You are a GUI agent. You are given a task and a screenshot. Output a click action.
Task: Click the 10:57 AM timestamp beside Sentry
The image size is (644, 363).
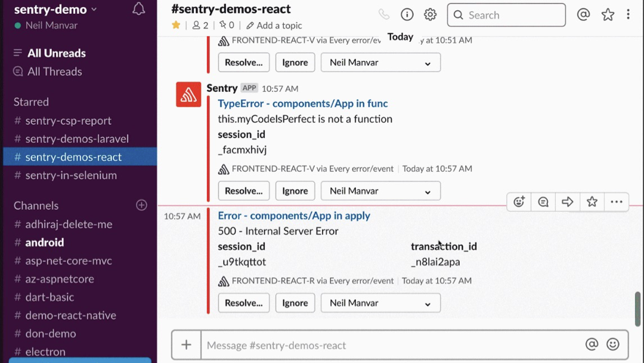[280, 89]
